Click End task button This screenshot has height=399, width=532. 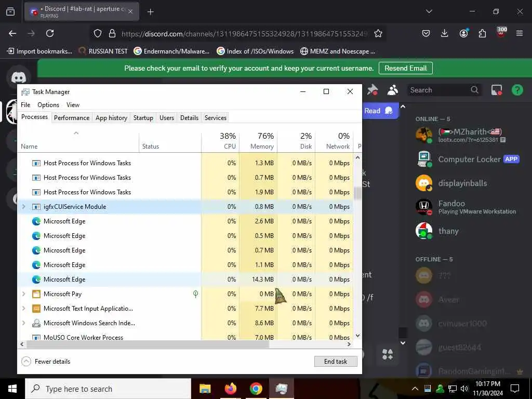point(336,362)
